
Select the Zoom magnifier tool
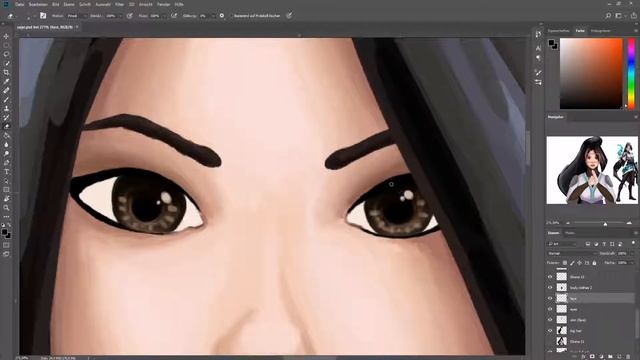pyautogui.click(x=6, y=208)
